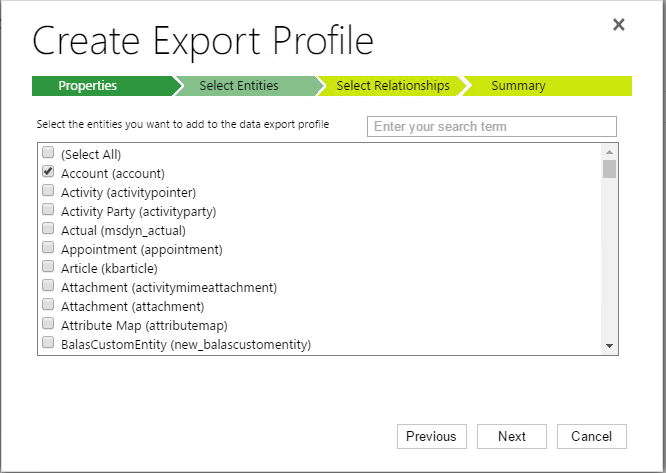Image resolution: width=666 pixels, height=473 pixels.
Task: Jump to Select Relationships step
Action: (392, 86)
